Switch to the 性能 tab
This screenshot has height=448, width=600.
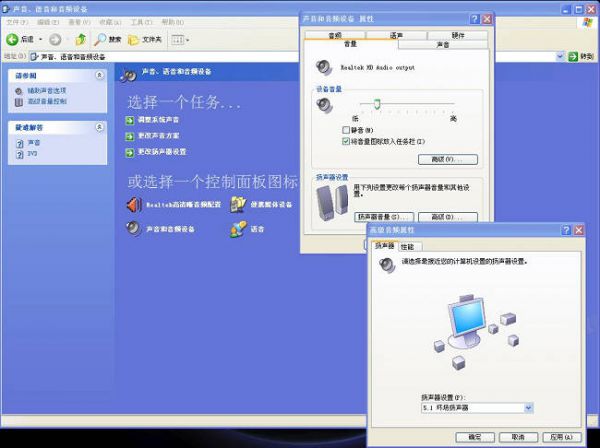click(408, 247)
